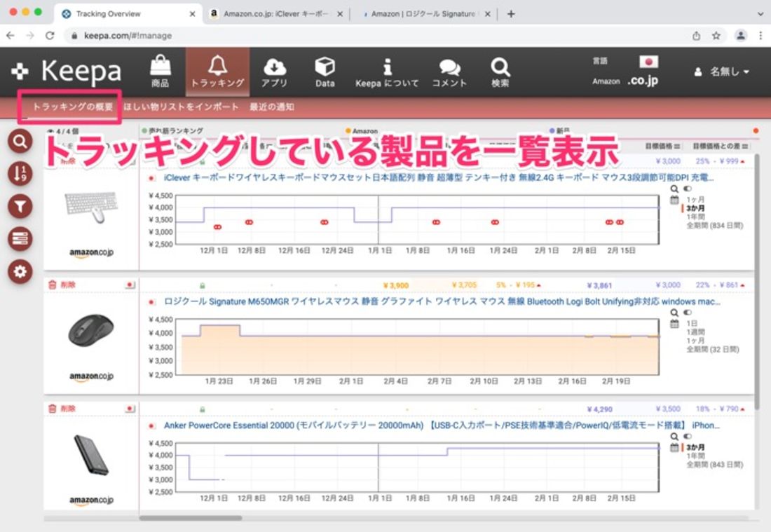Screen dimensions: 771x532
Task: Click the list layout sidebar button
Action: 20,239
